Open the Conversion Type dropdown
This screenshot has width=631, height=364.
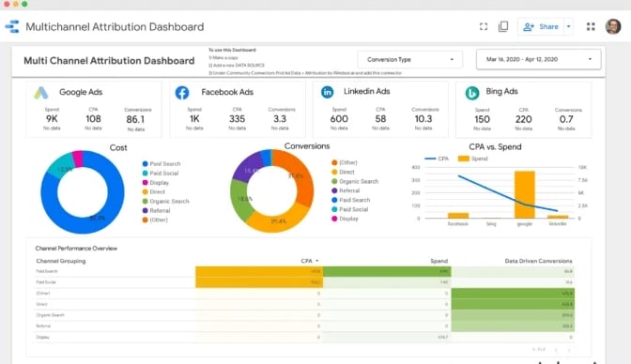[409, 59]
